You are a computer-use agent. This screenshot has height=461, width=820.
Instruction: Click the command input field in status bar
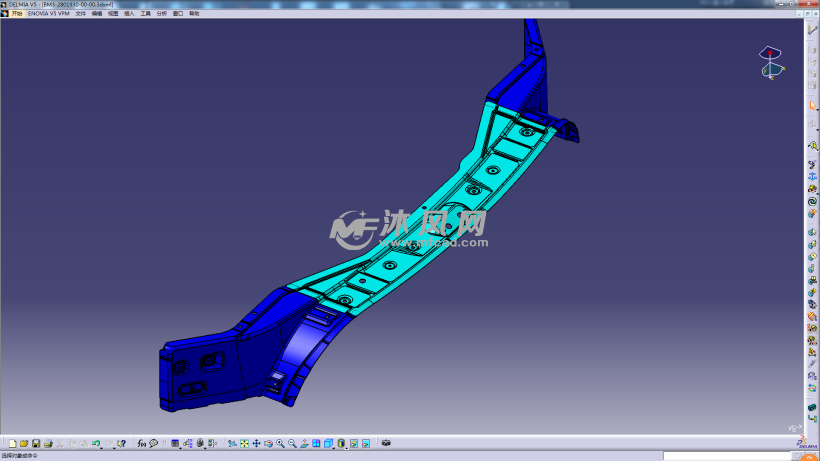coord(727,456)
